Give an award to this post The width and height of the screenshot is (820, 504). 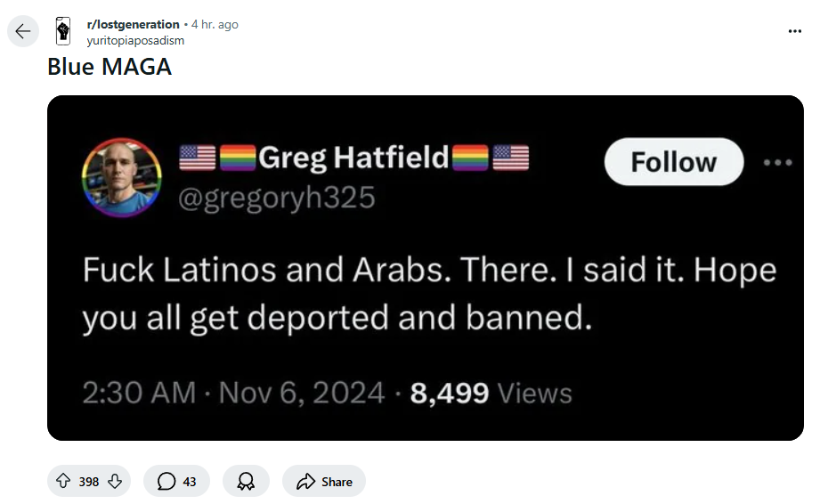click(246, 481)
